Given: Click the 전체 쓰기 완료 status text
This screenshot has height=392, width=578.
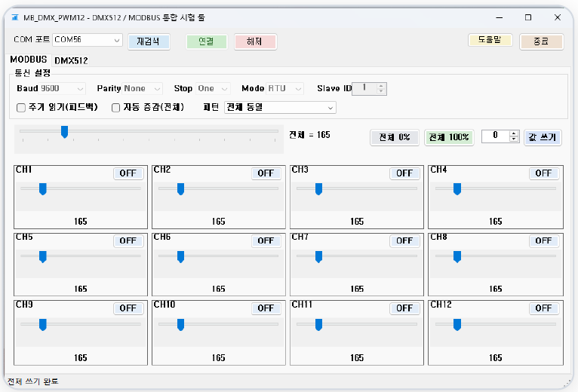Looking at the screenshot, I should 32,381.
